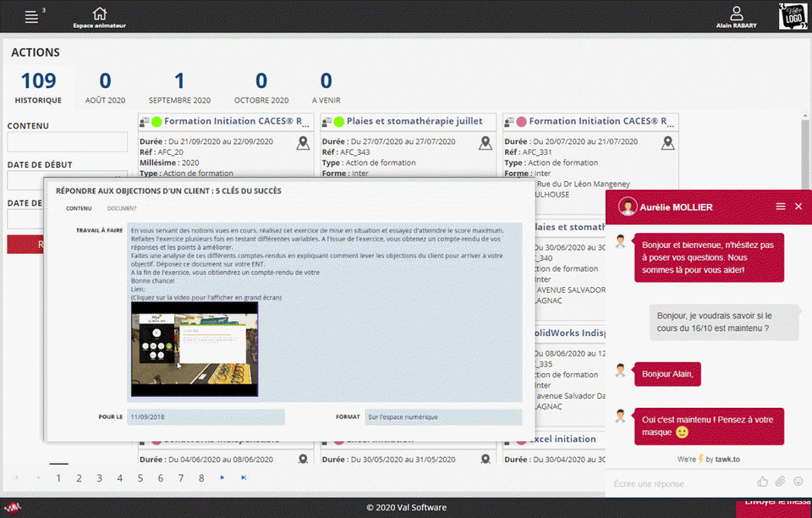
Task: Open emoji picker in chat input
Action: pos(798,482)
